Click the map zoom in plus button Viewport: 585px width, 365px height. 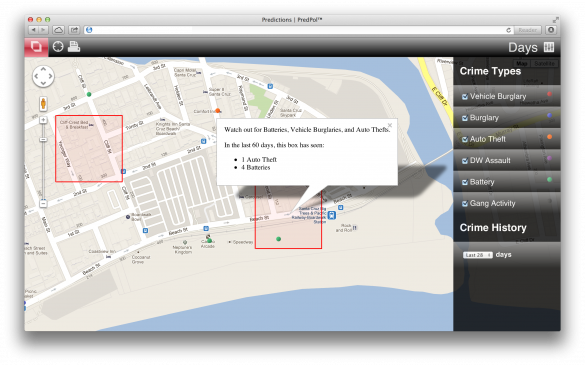43,120
